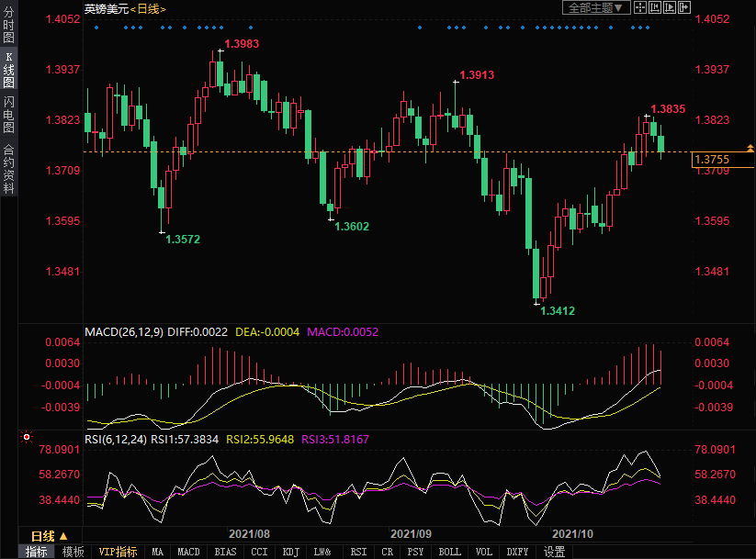756x559 pixels.
Task: Enable the BOLL indicator
Action: coord(449,552)
